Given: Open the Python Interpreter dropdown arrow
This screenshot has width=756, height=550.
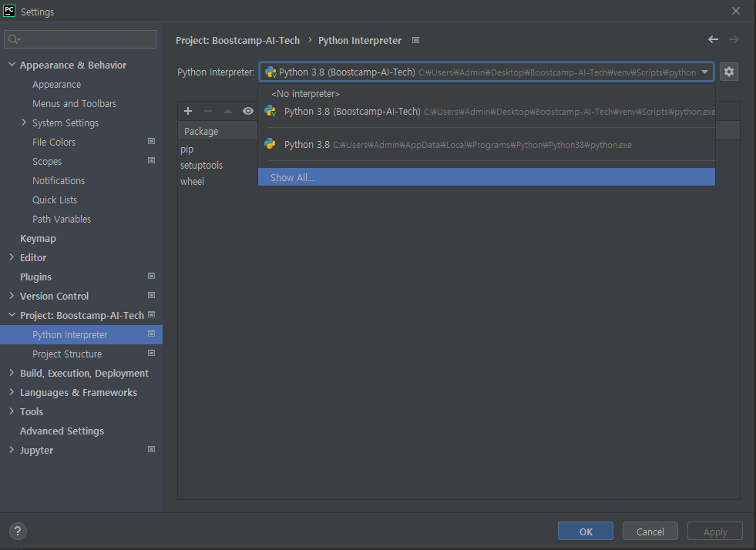Looking at the screenshot, I should click(x=704, y=72).
